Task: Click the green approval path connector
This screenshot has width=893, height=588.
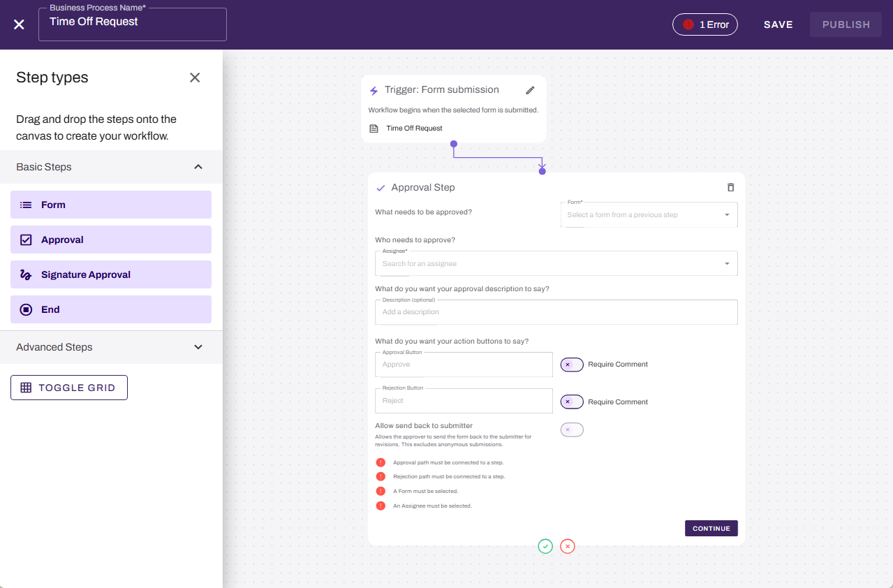Action: point(545,546)
